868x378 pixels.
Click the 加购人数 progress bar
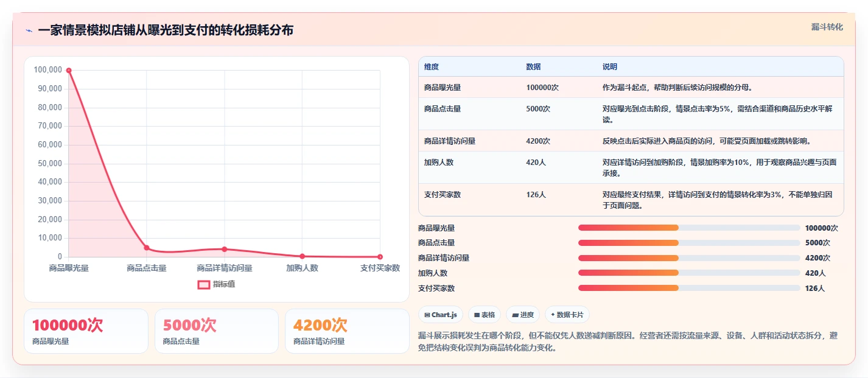tap(689, 273)
